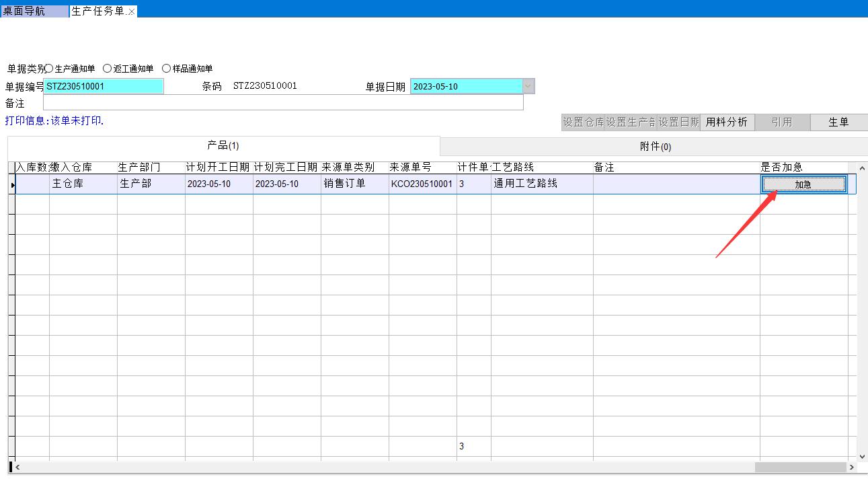Click the 加急 button in row
Image resolution: width=868 pixels, height=479 pixels.
pos(803,184)
